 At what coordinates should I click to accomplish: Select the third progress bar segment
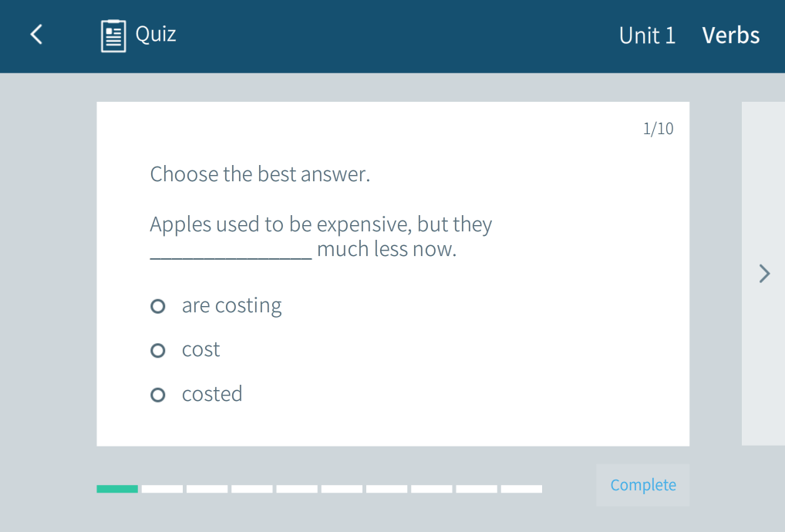coord(207,489)
